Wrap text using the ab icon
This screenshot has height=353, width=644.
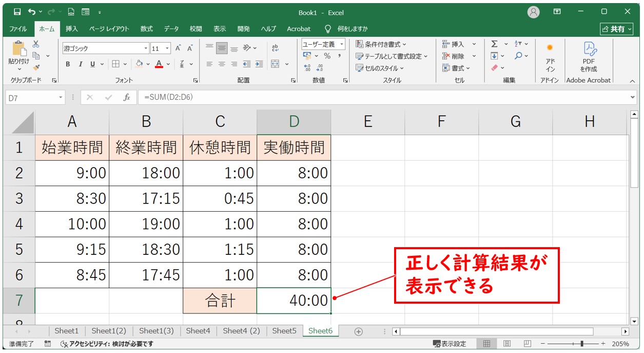275,48
